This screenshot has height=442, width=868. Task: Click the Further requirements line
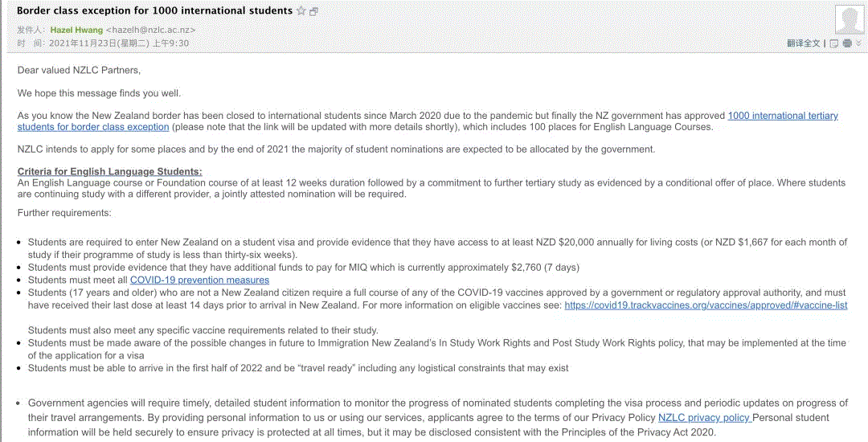coord(64,213)
